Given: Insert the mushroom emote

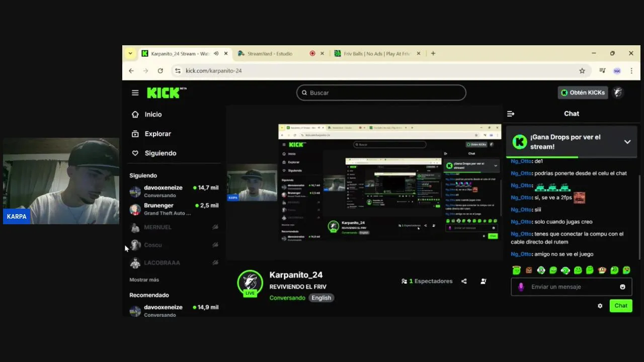Looking at the screenshot, I should [602, 270].
